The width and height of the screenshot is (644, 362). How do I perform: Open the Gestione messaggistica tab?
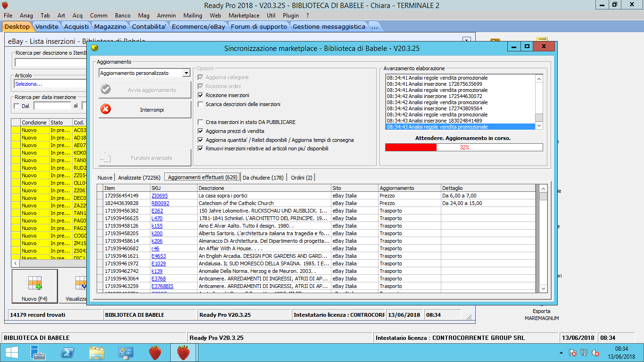point(329,27)
